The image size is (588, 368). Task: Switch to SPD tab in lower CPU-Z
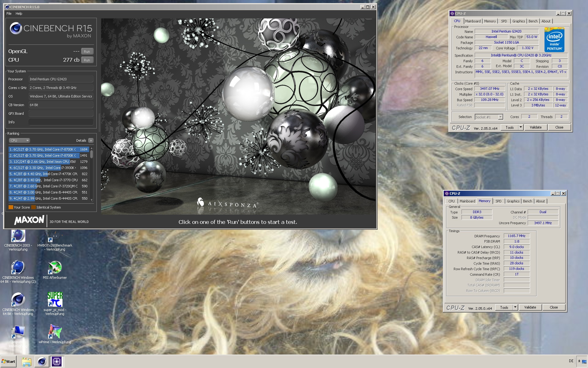[499, 201]
